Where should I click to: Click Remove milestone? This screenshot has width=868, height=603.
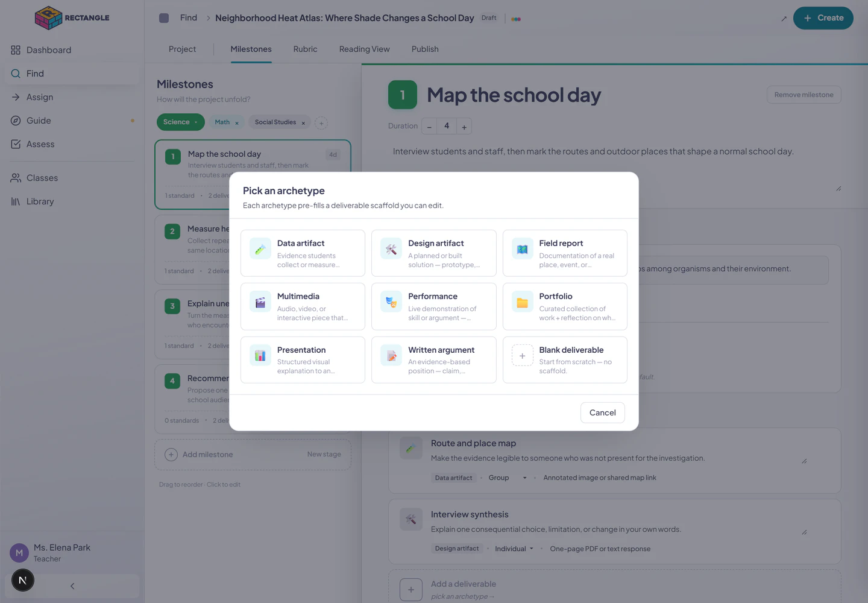point(804,95)
